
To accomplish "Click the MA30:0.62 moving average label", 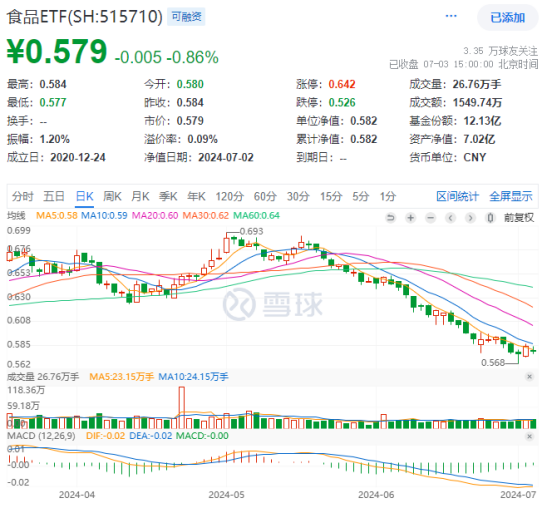I will tap(206, 216).
